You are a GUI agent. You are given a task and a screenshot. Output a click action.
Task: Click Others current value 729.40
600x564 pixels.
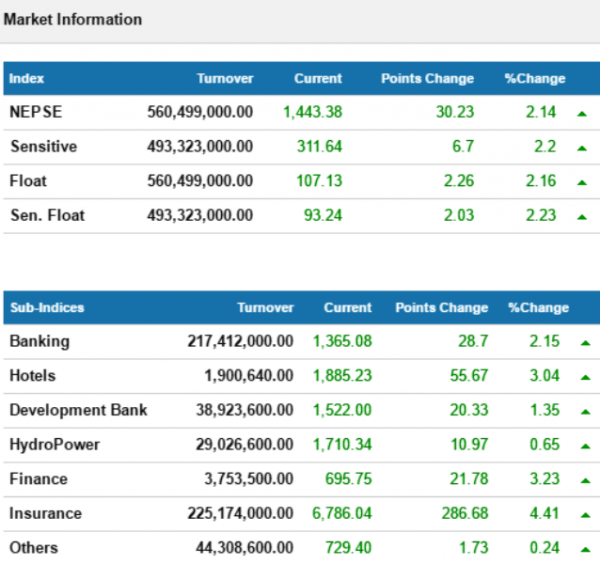pyautogui.click(x=349, y=548)
